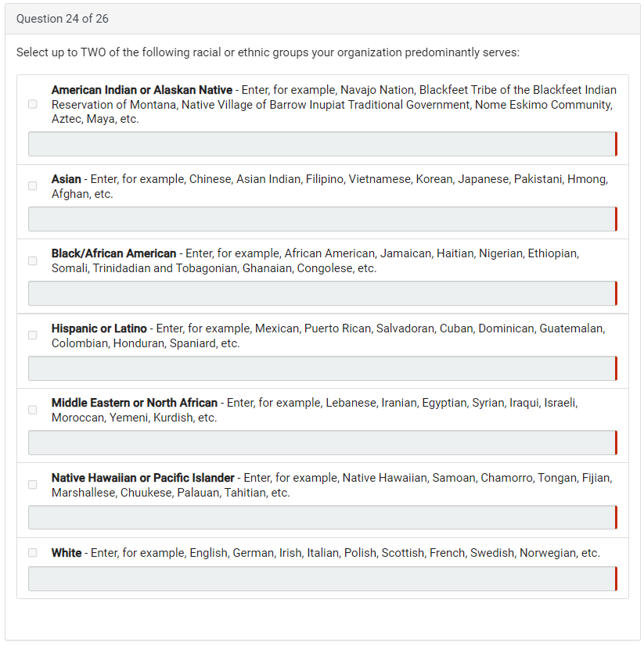Image resolution: width=644 pixels, height=646 pixels.
Task: Tick the Native Hawaiian or Pacific Islander checkbox
Action: tap(32, 485)
